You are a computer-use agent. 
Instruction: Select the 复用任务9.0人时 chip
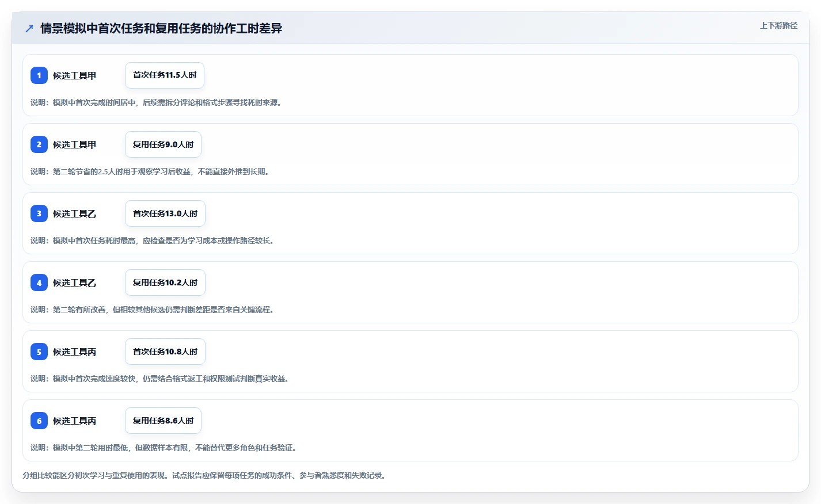(x=163, y=144)
